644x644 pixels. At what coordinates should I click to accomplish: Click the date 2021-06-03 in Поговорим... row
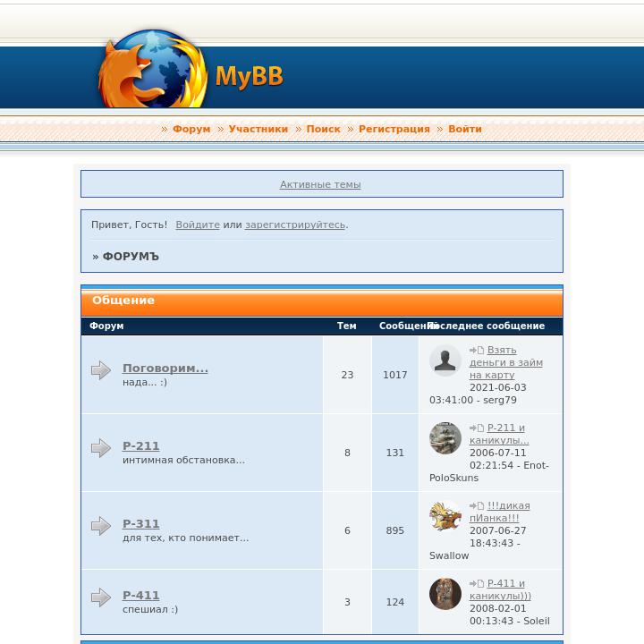click(x=498, y=387)
